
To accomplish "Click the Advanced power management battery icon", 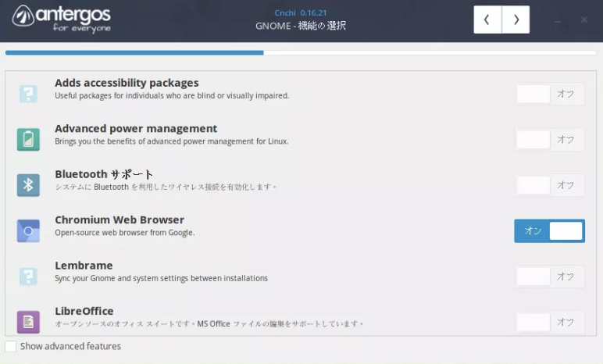I will tap(28, 139).
